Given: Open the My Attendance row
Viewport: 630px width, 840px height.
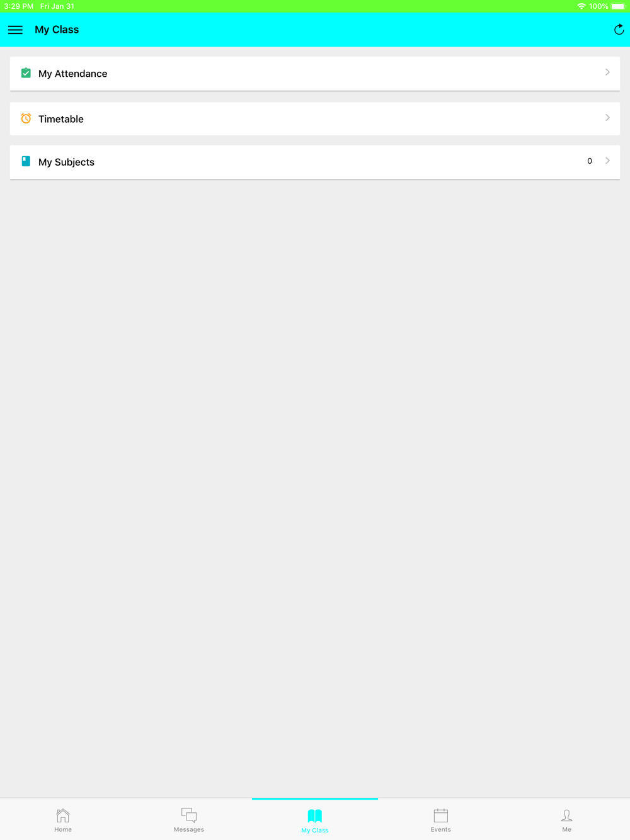Looking at the screenshot, I should [315, 74].
